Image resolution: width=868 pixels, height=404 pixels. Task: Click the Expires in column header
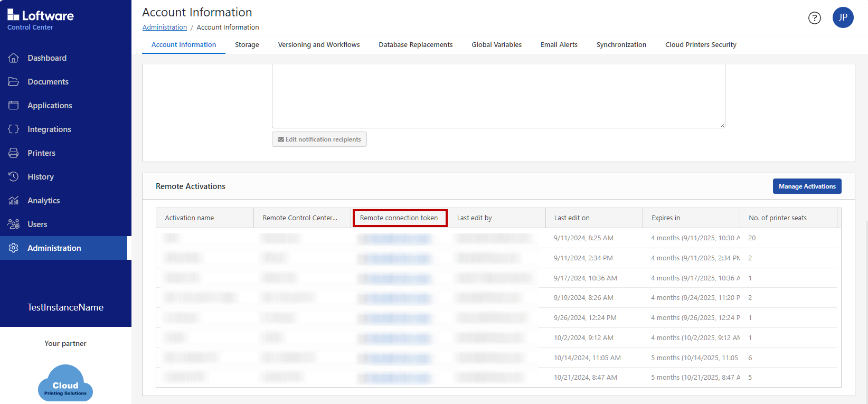coord(666,218)
